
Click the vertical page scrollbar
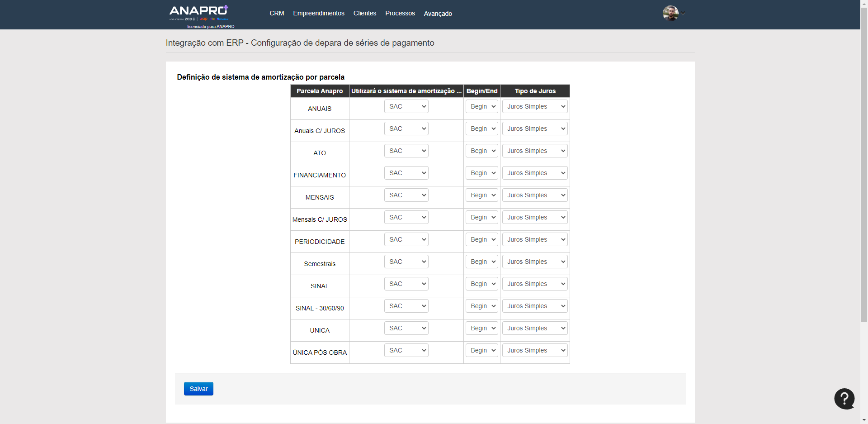coord(864,163)
